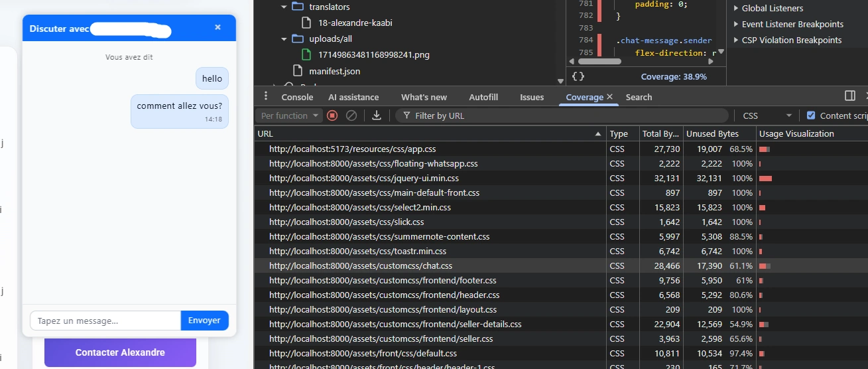Screen dimensions: 868x369
Task: Click the clear coverage icon
Action: click(x=351, y=115)
